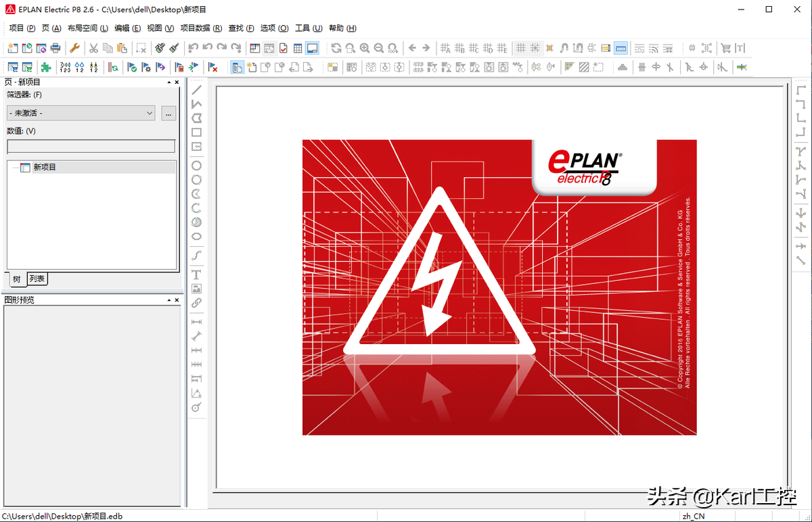
Task: Toggle the grid display button
Action: point(520,48)
